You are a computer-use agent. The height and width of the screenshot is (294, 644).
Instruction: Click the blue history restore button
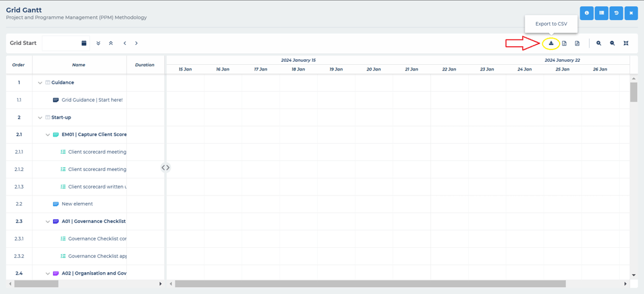pyautogui.click(x=617, y=13)
